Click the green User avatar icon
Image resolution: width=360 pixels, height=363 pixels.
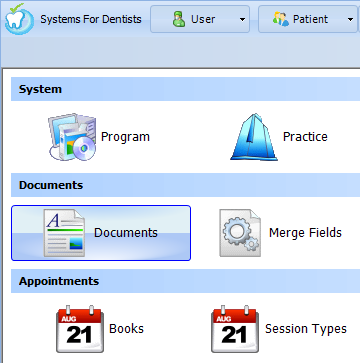click(x=179, y=19)
